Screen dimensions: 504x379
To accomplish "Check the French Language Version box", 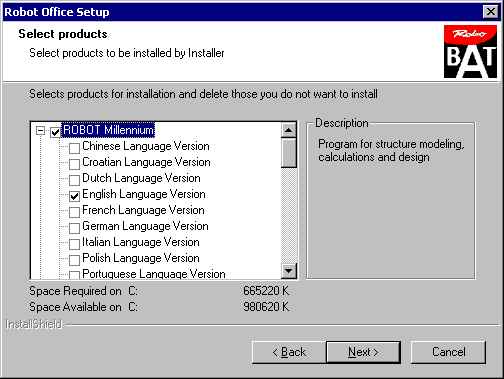I will (74, 212).
